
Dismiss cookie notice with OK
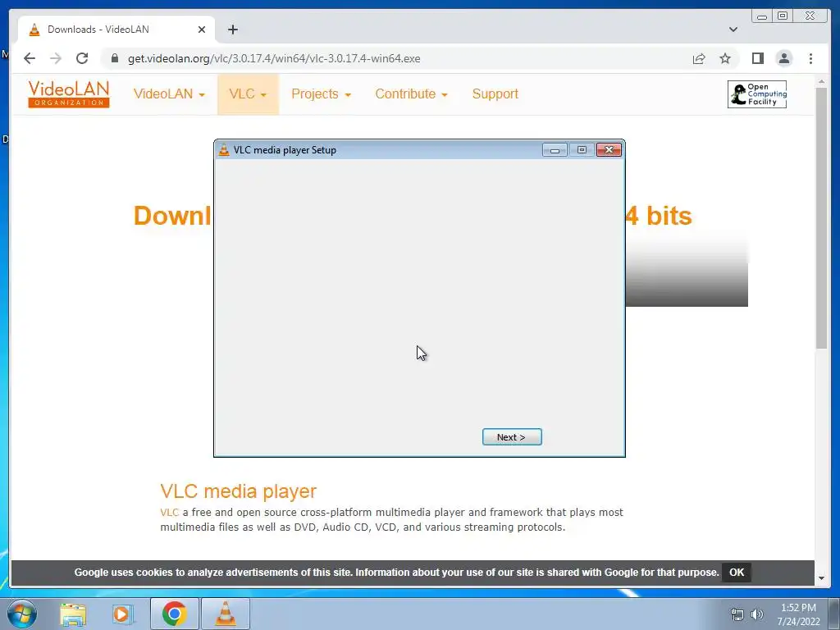point(736,572)
